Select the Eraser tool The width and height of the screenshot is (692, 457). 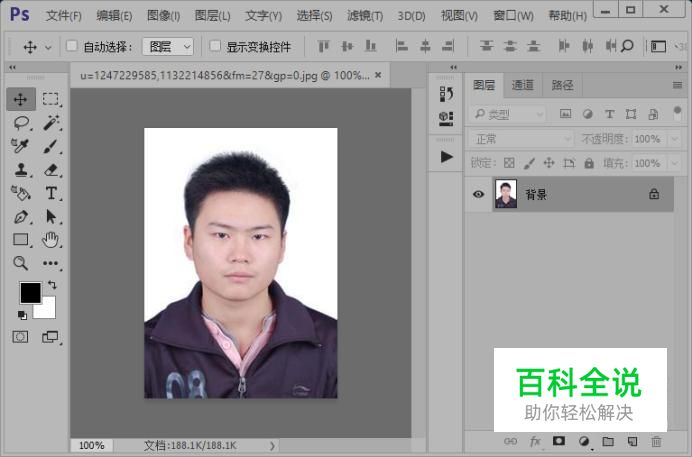pyautogui.click(x=51, y=169)
